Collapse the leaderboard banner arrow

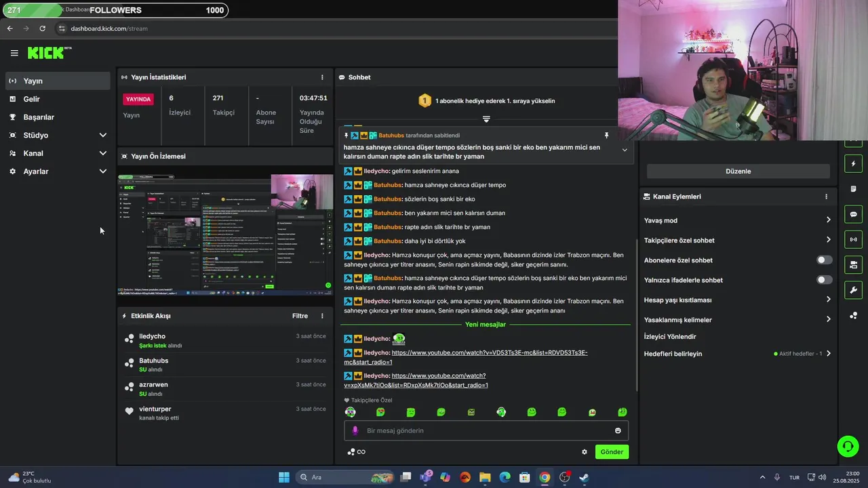(486, 119)
